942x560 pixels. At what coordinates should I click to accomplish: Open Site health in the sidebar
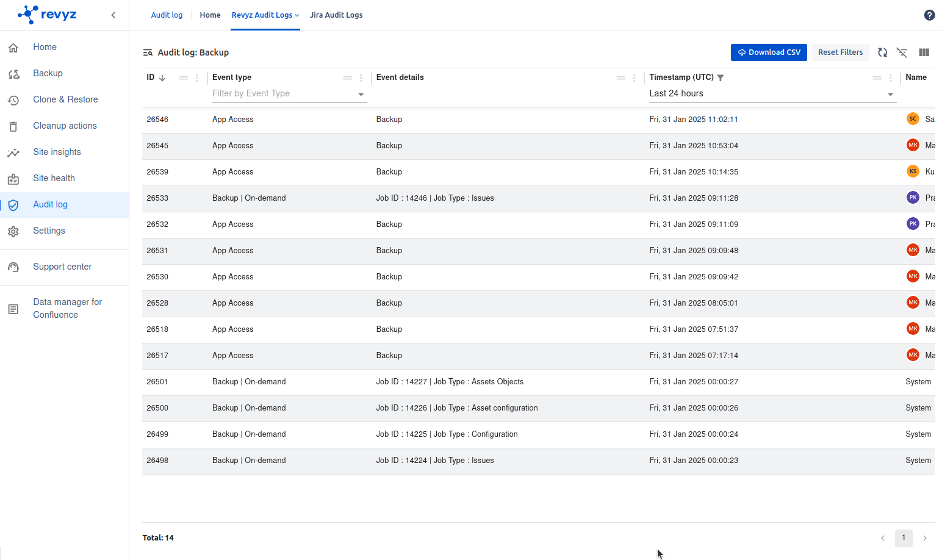(54, 178)
